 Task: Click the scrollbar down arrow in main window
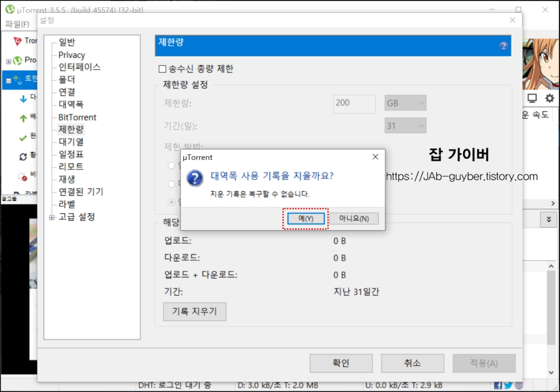coord(551,372)
